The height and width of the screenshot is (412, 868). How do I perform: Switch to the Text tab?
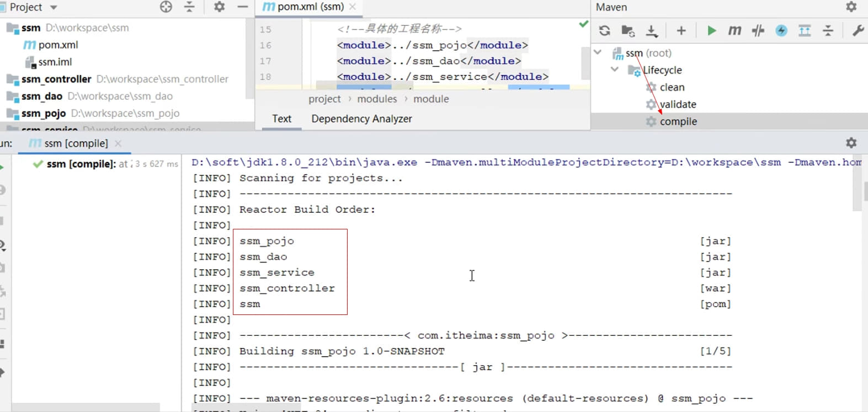[281, 119]
